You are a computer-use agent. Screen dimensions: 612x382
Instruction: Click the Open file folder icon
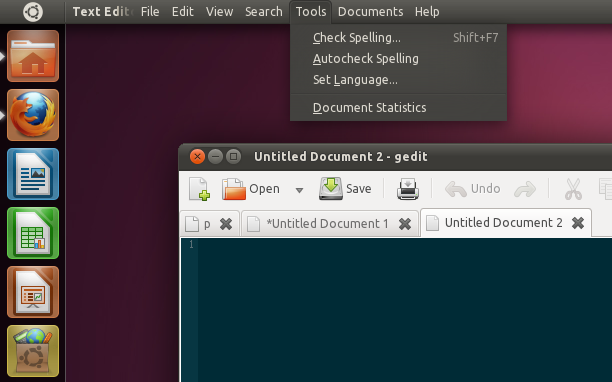click(234, 189)
